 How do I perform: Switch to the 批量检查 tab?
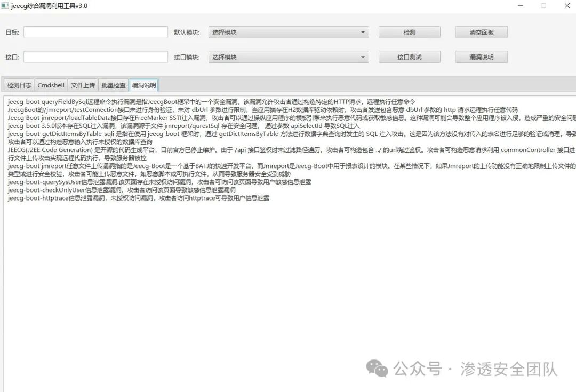113,85
